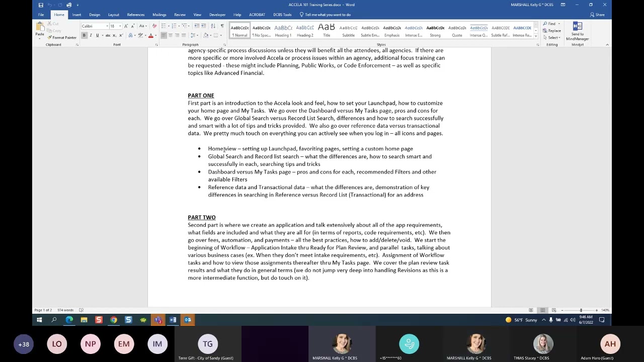Click Clear All Formatting icon
644x362 pixels.
tap(154, 26)
